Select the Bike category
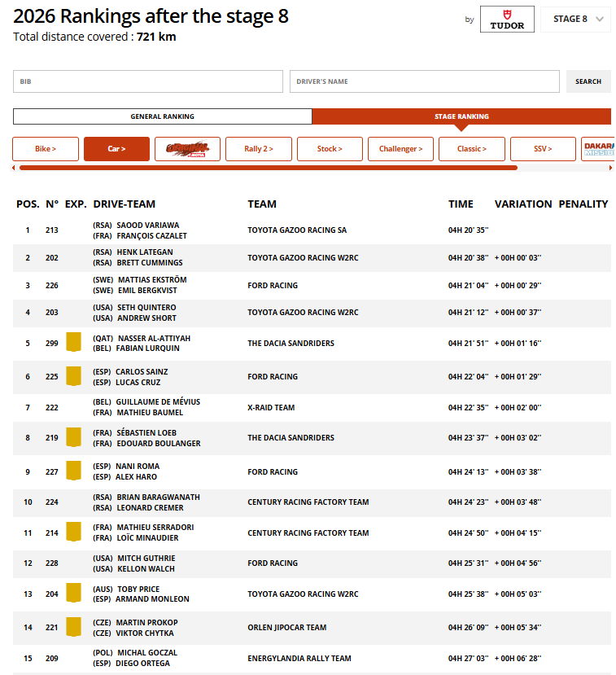 [46, 149]
